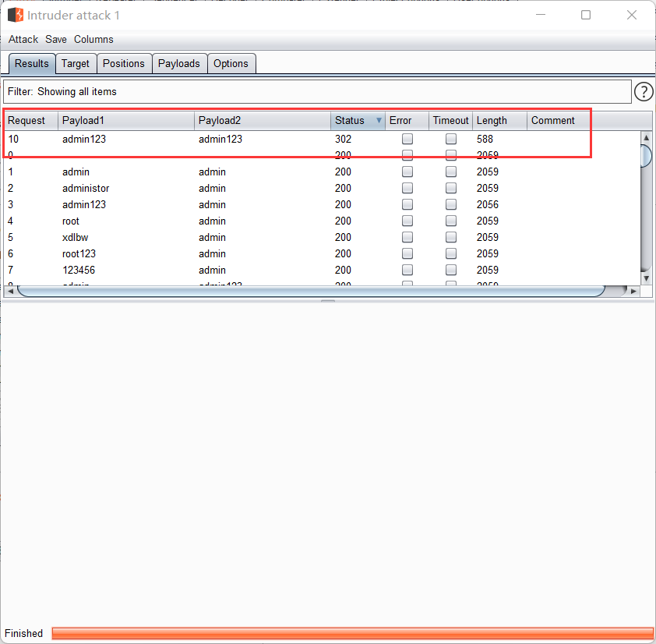Image resolution: width=656 pixels, height=644 pixels.
Task: Open the Attack menu
Action: tap(23, 39)
